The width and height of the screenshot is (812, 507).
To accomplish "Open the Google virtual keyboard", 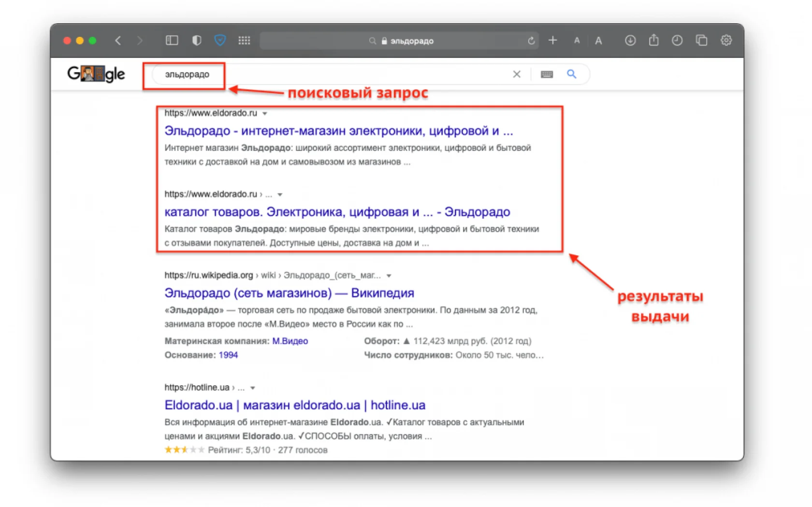I will (x=547, y=74).
